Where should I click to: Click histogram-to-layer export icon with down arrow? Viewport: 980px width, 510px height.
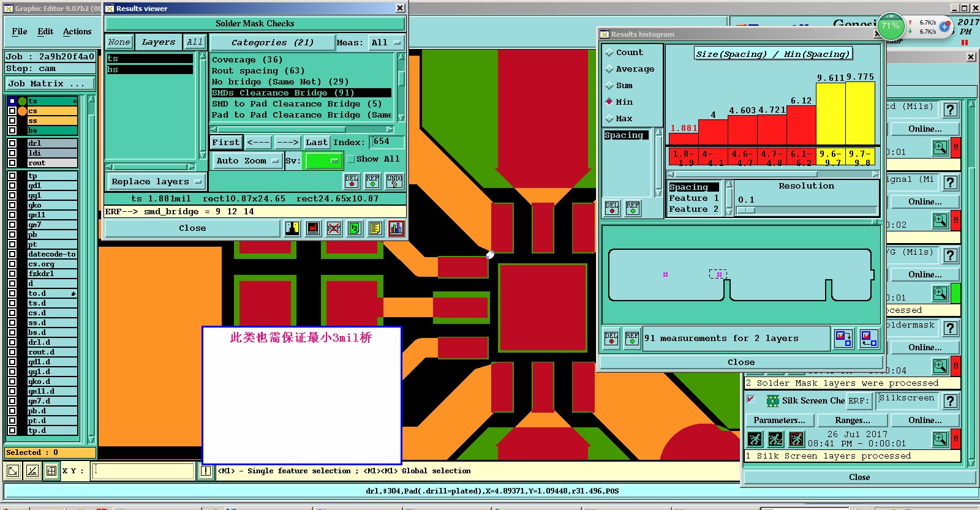[843, 338]
